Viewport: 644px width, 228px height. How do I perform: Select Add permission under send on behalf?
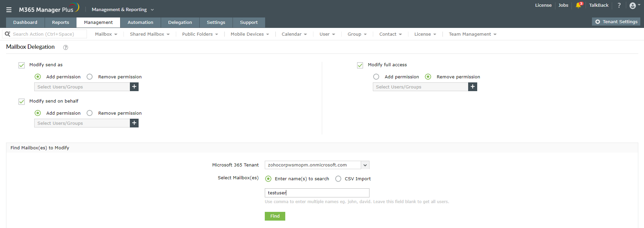point(38,113)
